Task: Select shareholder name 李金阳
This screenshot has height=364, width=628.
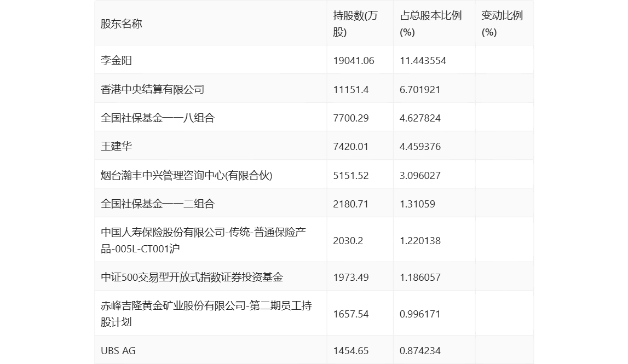Action: click(x=116, y=60)
